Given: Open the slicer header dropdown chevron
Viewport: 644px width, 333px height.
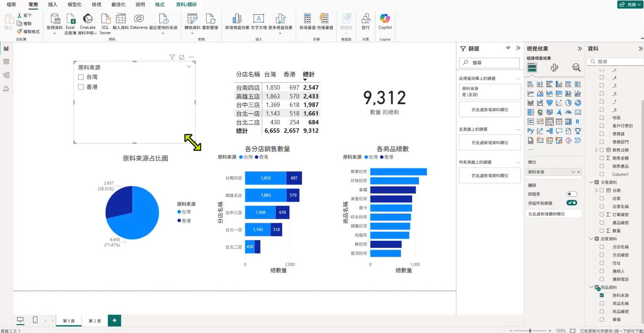Looking at the screenshot, I should 189,67.
